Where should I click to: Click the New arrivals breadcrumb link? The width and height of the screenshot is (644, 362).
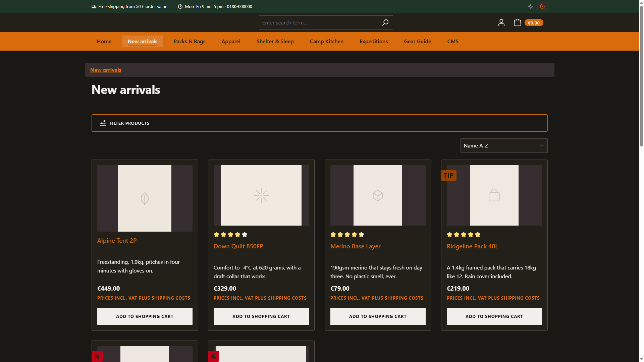pos(106,70)
